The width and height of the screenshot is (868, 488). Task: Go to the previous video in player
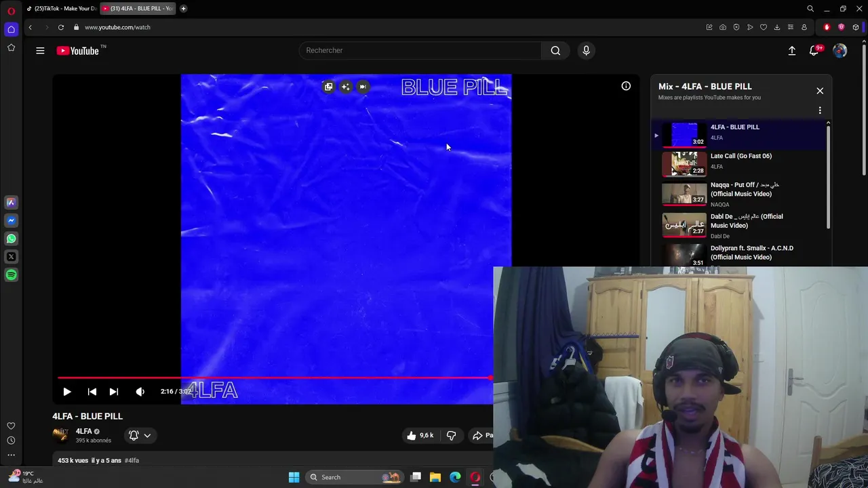pos(92,392)
